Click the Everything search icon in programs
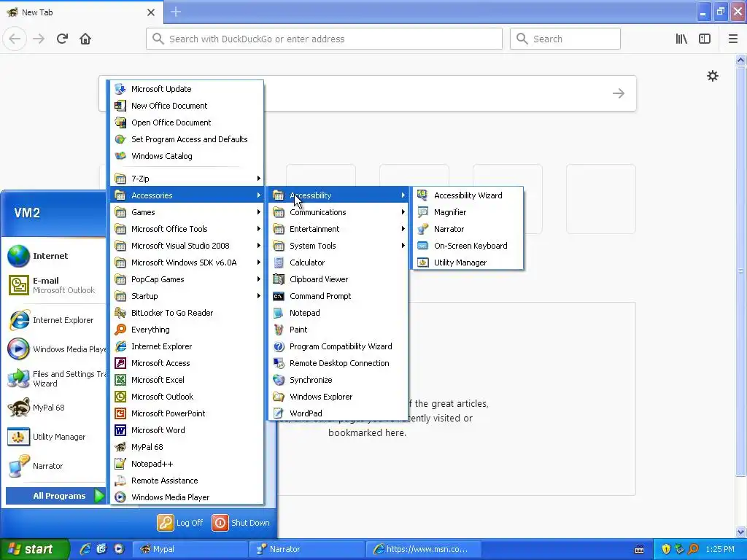Screen dimensions: 747x560 [x=120, y=330]
